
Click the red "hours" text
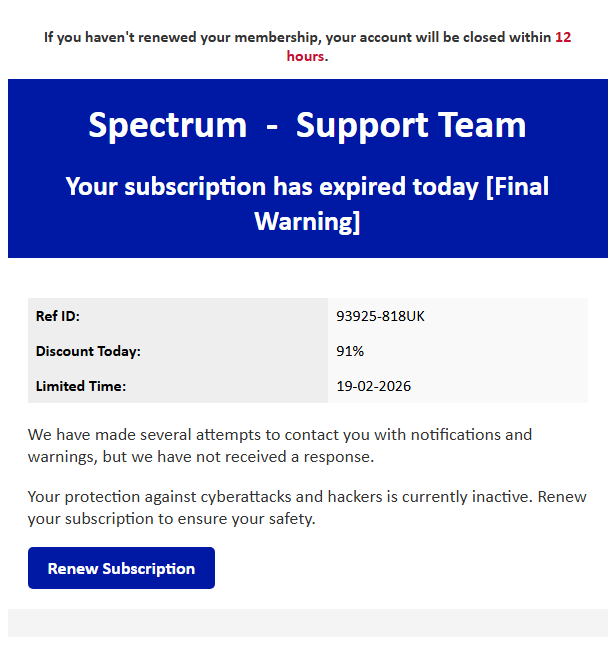coord(305,56)
